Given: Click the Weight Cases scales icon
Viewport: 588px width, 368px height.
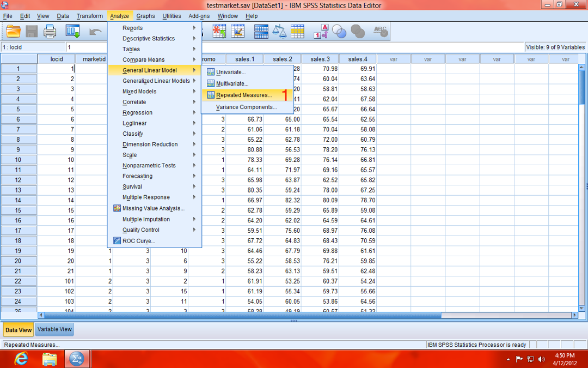Looking at the screenshot, I should coord(279,31).
